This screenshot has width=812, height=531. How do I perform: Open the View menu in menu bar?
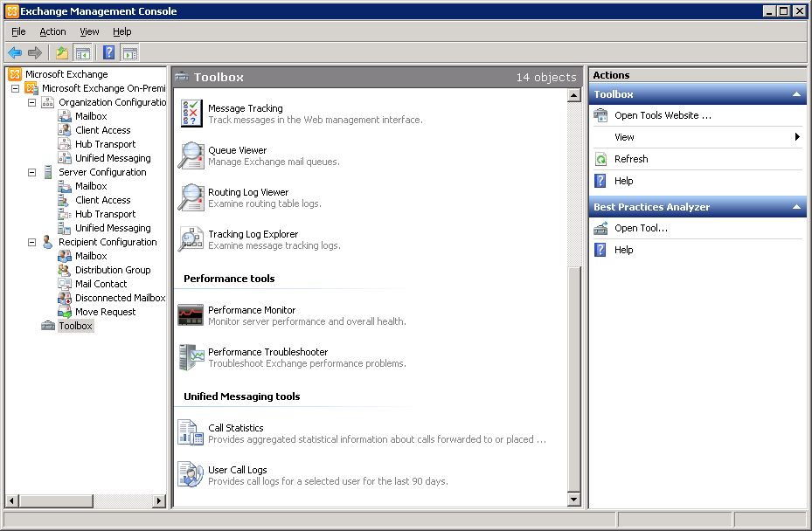[x=89, y=31]
